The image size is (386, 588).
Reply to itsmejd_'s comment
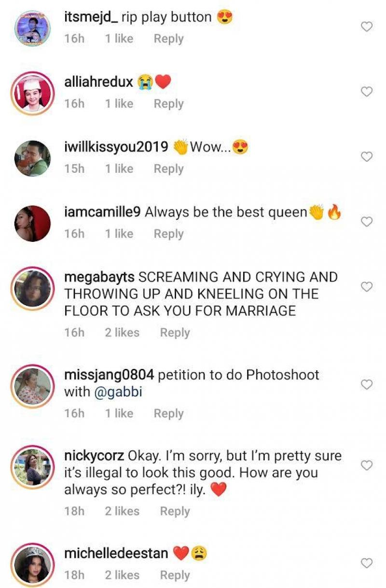click(168, 39)
